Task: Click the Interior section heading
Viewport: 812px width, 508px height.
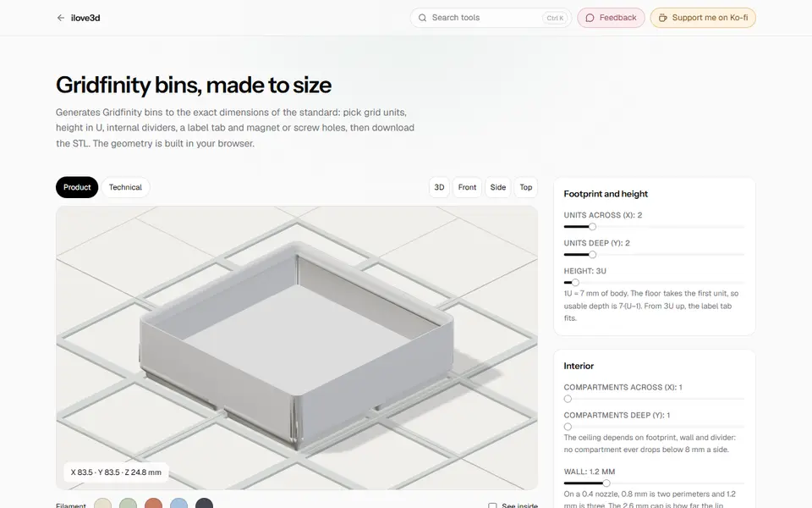Action: point(579,366)
